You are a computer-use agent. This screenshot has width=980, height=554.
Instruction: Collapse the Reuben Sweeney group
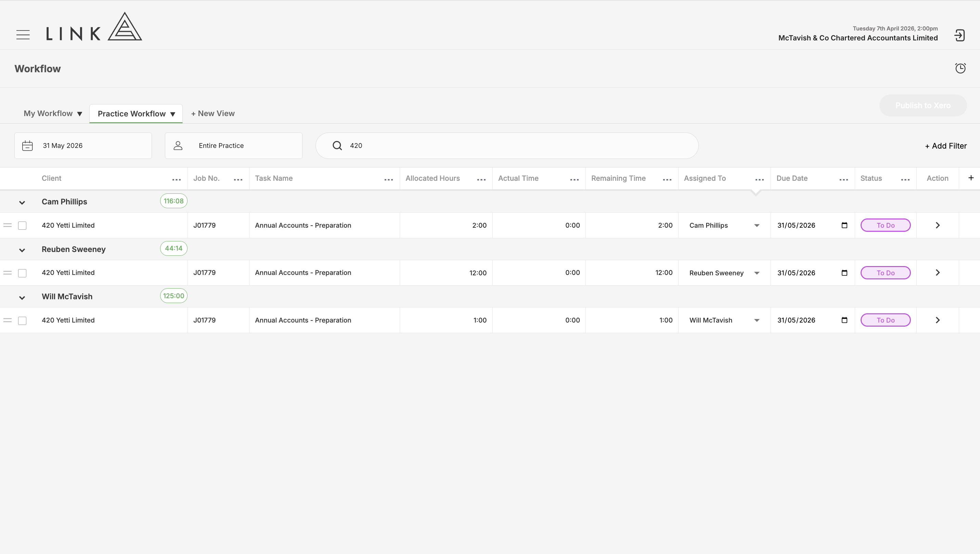22,250
